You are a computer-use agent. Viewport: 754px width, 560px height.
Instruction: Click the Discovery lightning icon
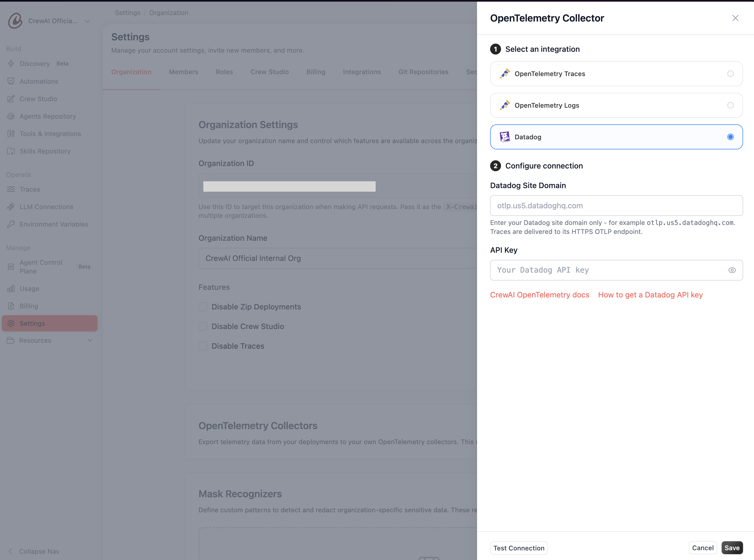pyautogui.click(x=11, y=64)
